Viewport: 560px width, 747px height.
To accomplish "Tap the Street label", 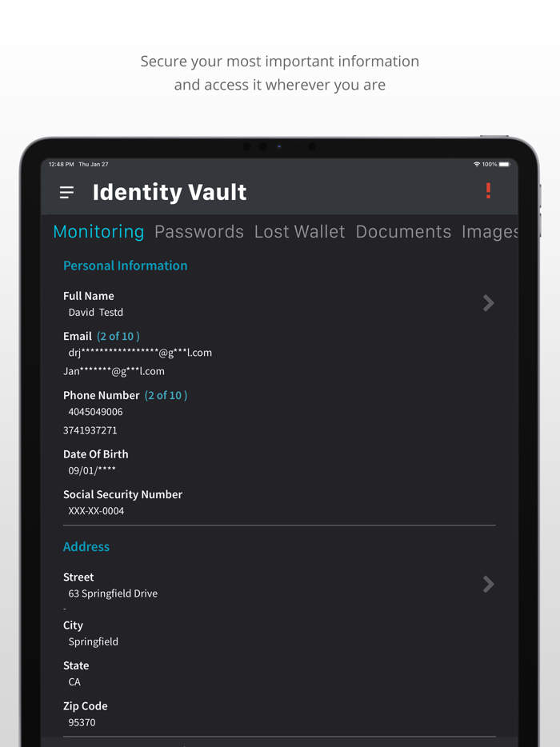I will point(78,577).
